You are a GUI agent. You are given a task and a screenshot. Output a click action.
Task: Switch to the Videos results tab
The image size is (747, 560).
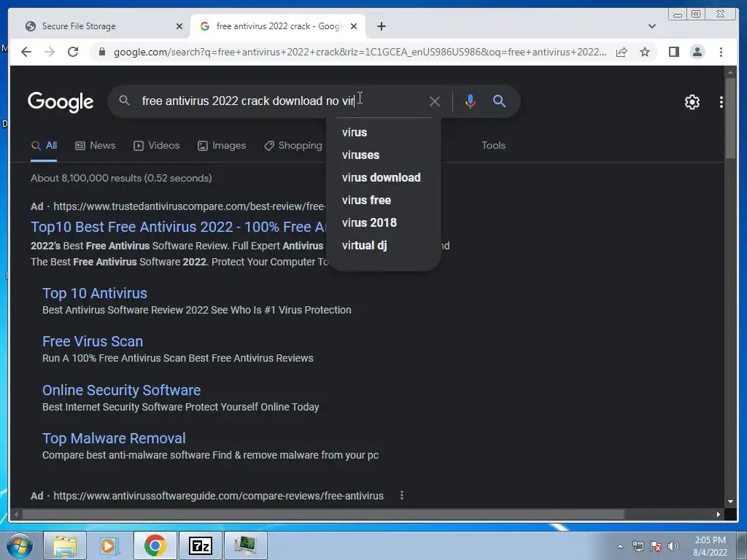pos(156,145)
